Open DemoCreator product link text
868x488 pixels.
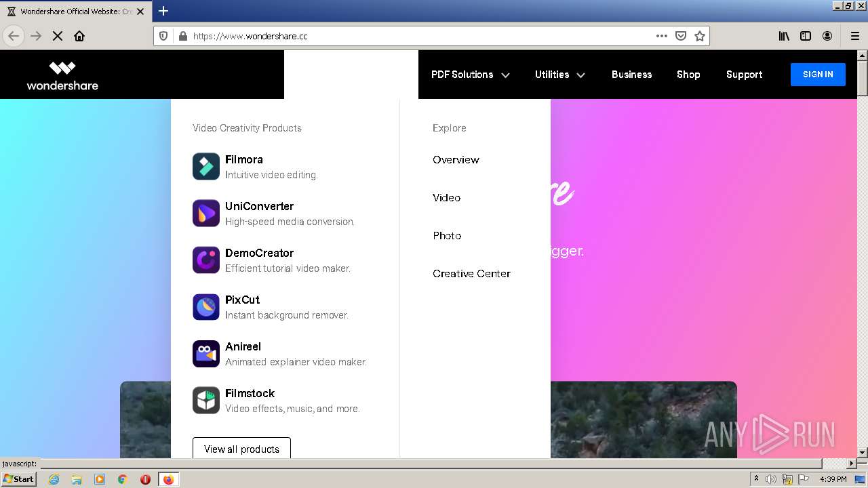259,253
